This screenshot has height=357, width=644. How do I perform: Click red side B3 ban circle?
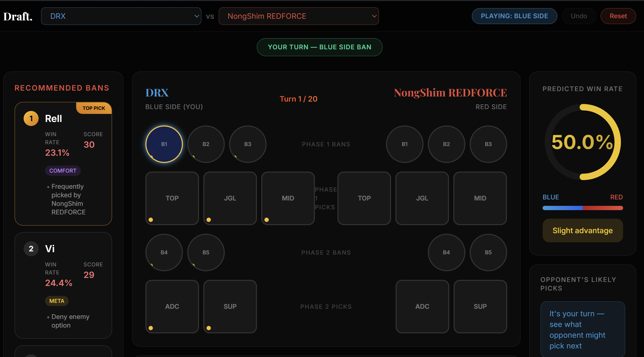click(x=488, y=144)
